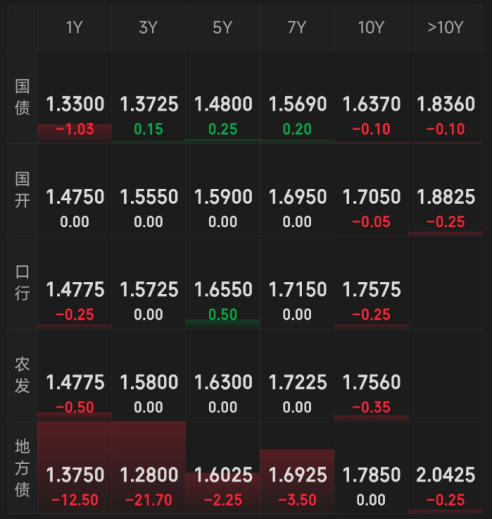Viewport: 493px width, 519px height.
Task: Select the 地方债 row label
Action: (22, 468)
